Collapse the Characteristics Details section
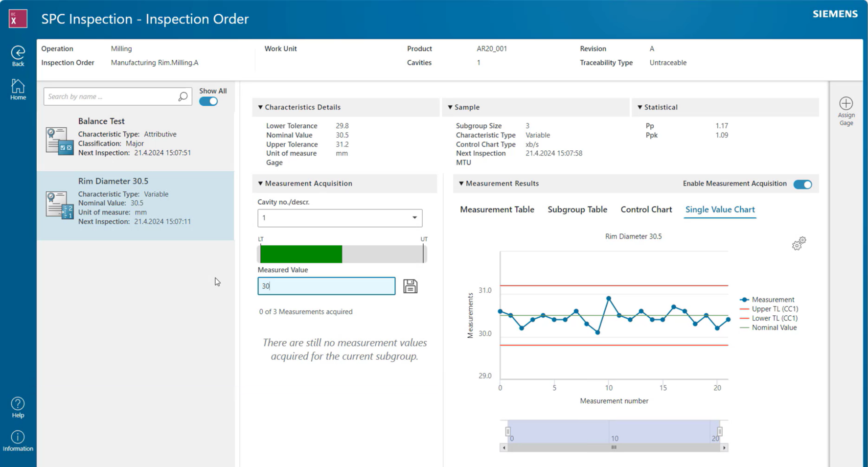The height and width of the screenshot is (467, 868). tap(260, 107)
